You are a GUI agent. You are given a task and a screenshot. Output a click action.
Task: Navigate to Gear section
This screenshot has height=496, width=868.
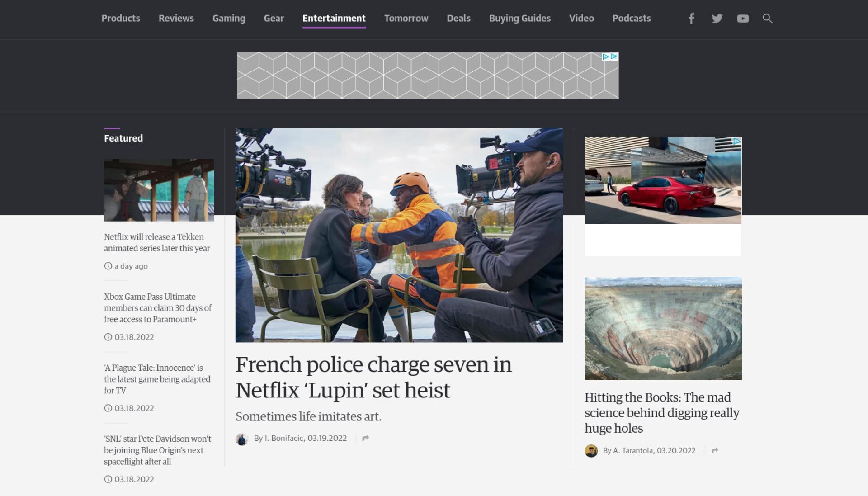tap(274, 19)
